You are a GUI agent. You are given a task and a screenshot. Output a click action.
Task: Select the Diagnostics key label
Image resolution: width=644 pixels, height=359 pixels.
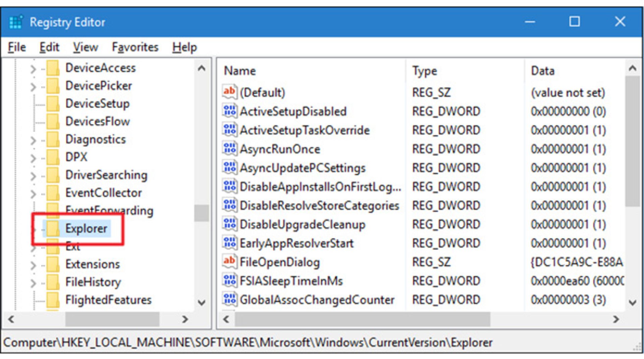96,139
